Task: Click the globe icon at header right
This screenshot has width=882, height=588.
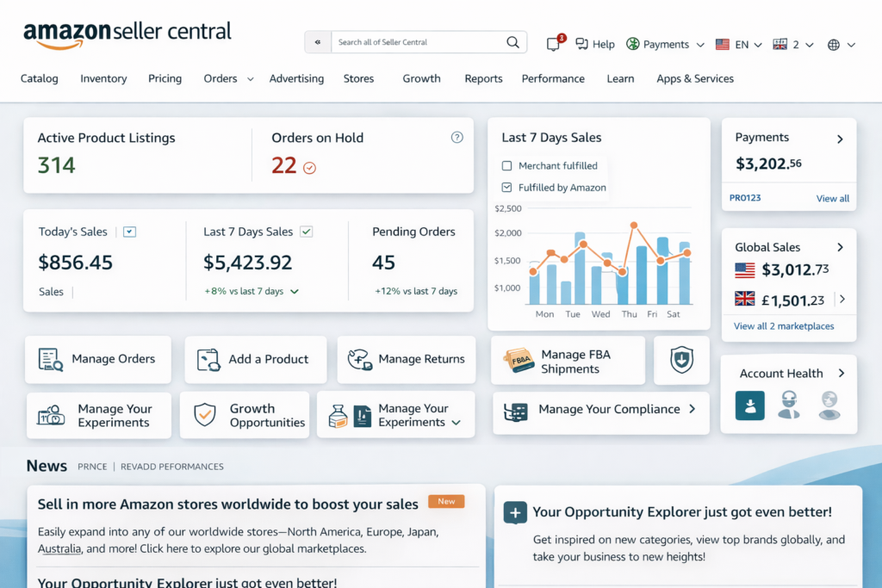Action: (x=834, y=45)
